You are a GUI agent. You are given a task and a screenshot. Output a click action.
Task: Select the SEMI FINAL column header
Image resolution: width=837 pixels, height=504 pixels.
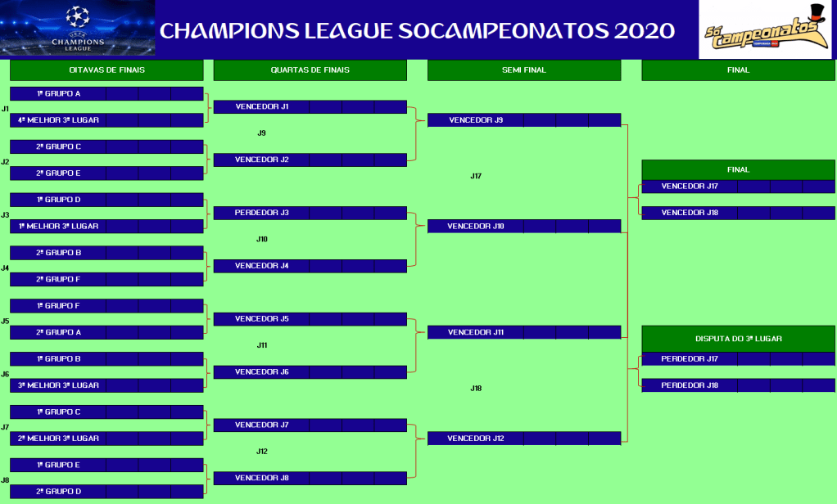point(523,70)
